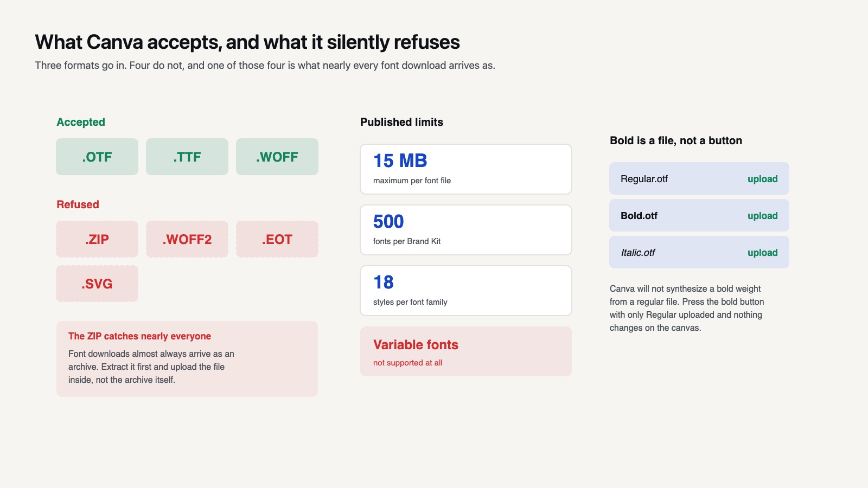This screenshot has height=488, width=868.
Task: Click upload link for Regular.otf
Action: pos(762,179)
